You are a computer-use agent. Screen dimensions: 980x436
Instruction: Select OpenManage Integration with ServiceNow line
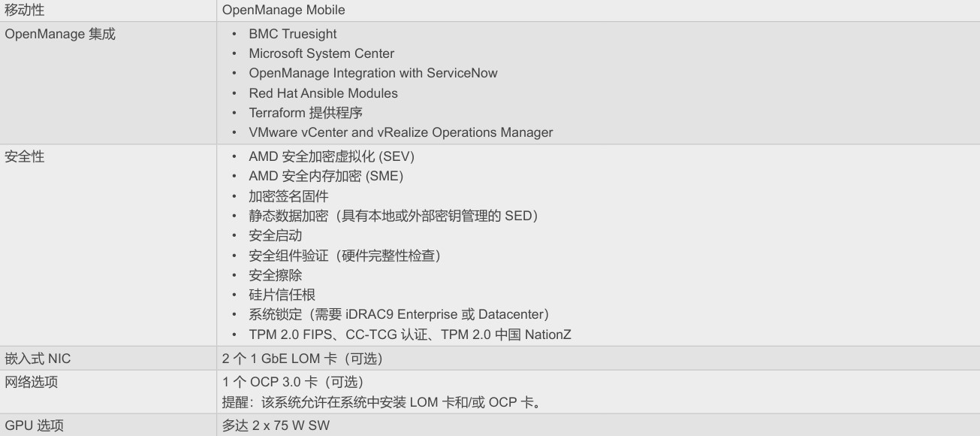[373, 73]
